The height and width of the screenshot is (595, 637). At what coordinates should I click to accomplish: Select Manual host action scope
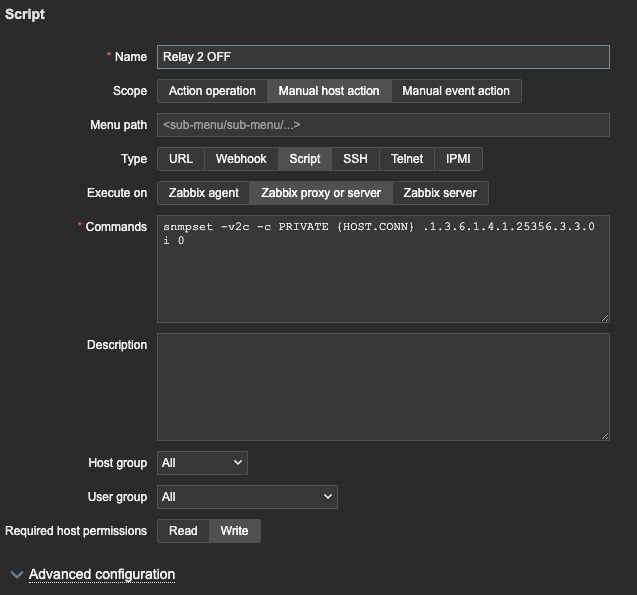[329, 91]
